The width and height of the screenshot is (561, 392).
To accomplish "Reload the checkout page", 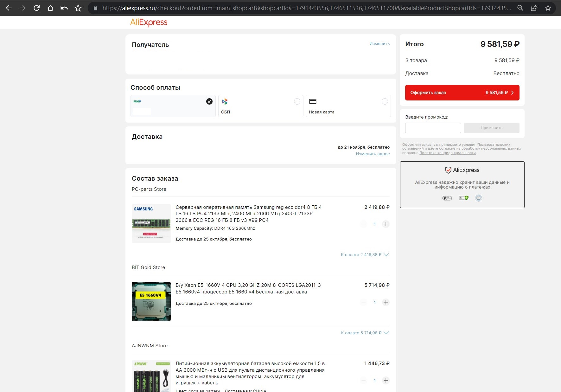I will tap(36, 8).
